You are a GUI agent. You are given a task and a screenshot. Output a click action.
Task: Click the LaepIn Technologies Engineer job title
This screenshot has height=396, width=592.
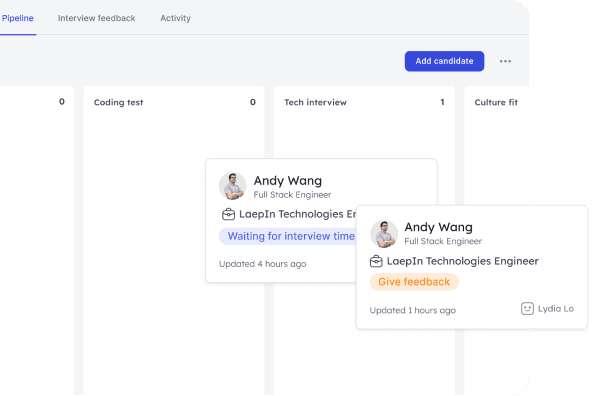(x=462, y=261)
